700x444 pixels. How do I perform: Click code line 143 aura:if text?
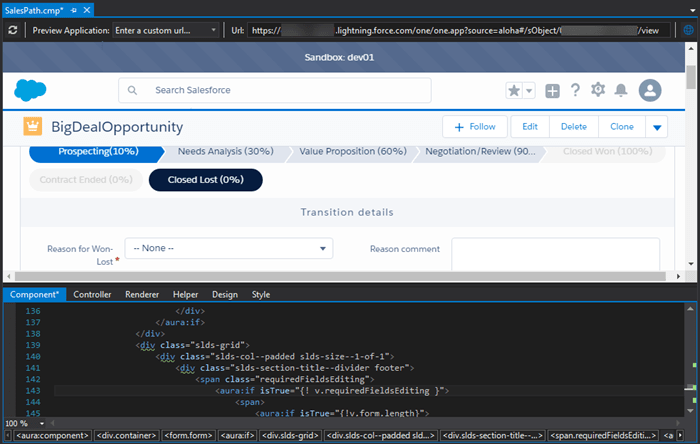coord(332,391)
